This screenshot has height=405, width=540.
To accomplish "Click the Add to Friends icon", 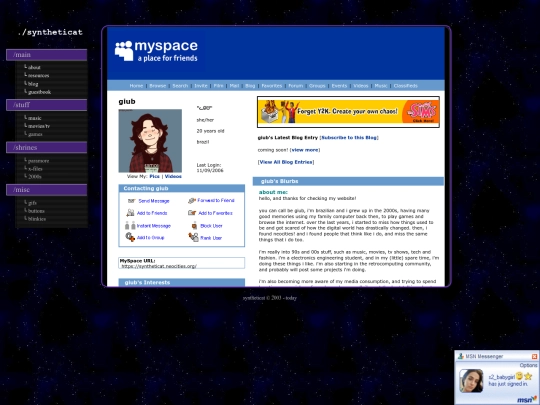I will (x=130, y=213).
